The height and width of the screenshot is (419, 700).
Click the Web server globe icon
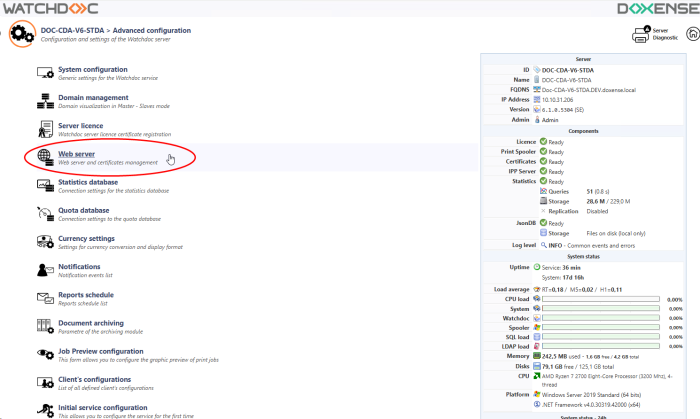[44, 157]
